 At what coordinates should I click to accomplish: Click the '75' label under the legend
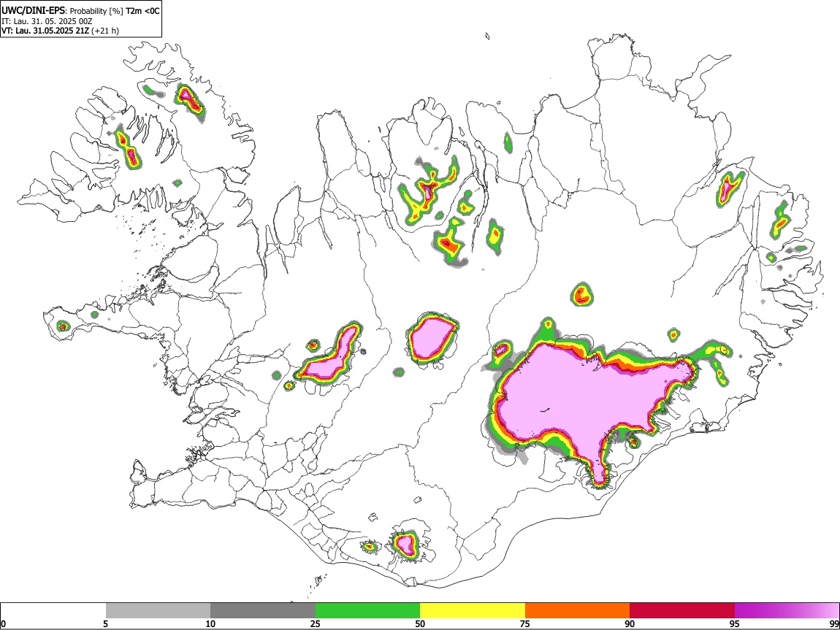click(x=525, y=623)
